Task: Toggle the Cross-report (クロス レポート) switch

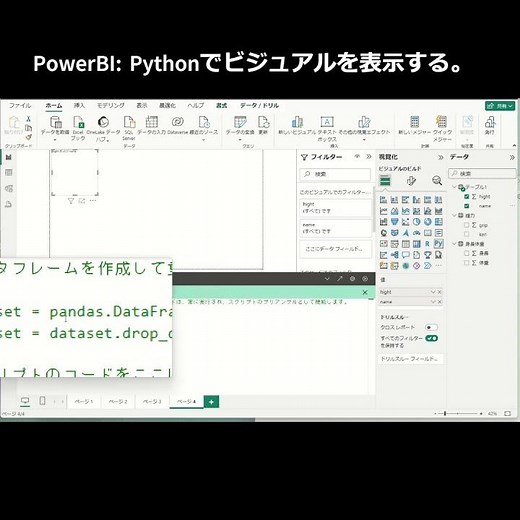Action: coord(431,327)
